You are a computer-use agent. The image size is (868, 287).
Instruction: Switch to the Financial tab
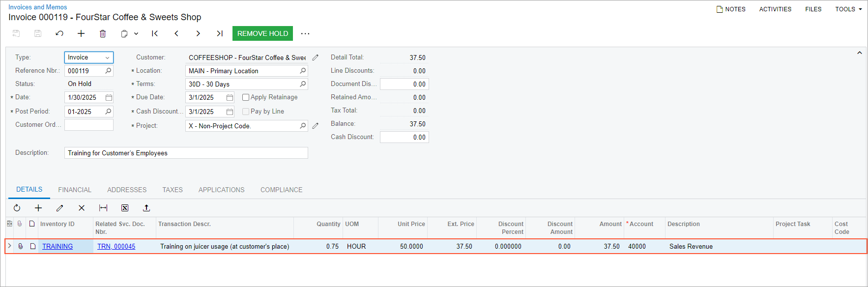75,190
